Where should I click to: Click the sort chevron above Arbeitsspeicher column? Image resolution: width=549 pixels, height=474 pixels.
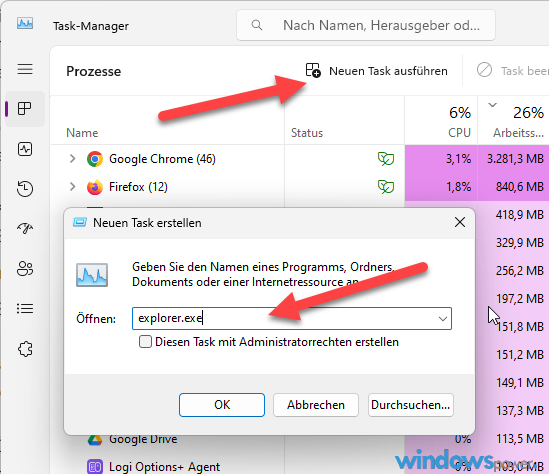click(x=493, y=105)
